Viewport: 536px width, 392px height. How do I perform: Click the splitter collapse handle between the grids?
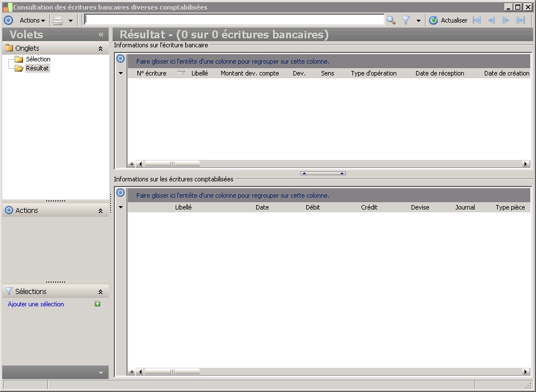(323, 173)
